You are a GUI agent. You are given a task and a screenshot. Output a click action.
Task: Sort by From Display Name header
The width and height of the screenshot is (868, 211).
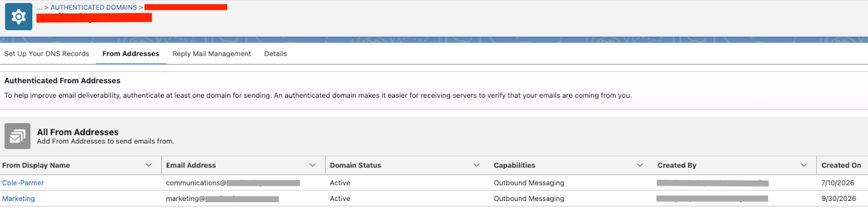(36, 165)
